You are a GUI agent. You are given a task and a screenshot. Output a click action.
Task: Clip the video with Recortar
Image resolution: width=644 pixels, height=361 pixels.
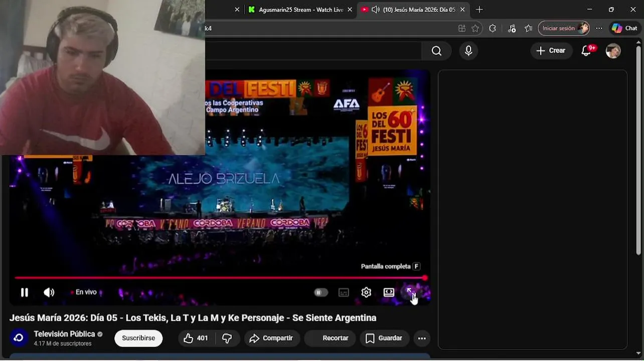pos(330,338)
